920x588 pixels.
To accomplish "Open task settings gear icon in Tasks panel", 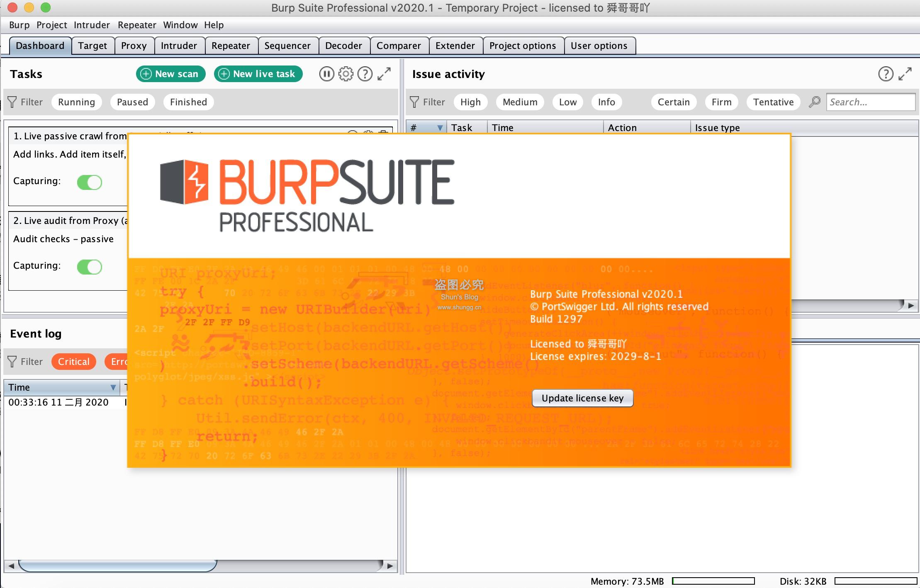I will tap(346, 74).
